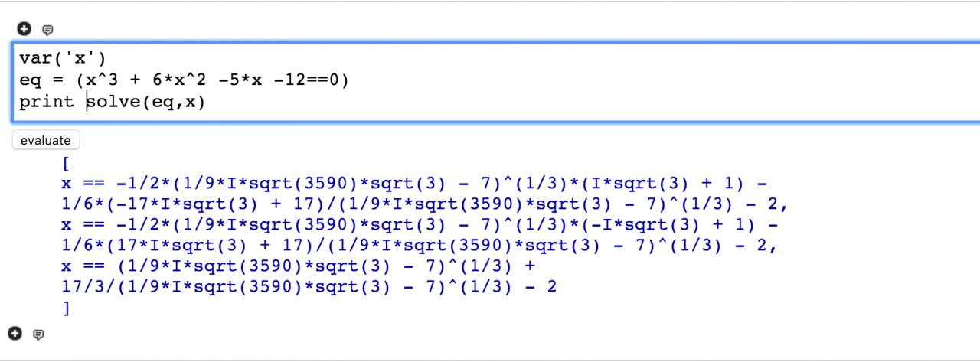
Task: Click the insert text cell bubble icon above the code
Action: tap(47, 30)
